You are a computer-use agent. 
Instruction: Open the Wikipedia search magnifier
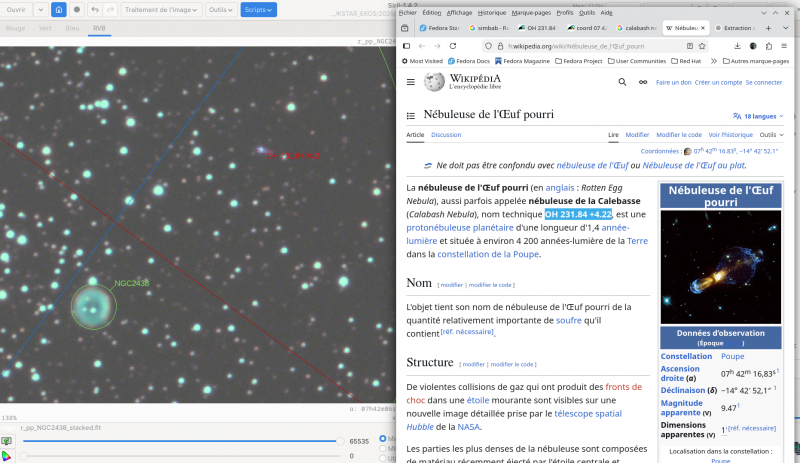(x=622, y=82)
